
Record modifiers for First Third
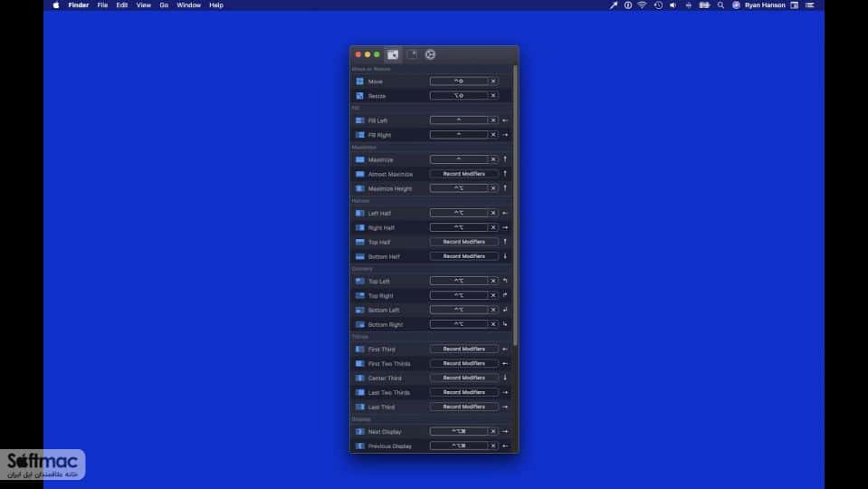click(464, 349)
